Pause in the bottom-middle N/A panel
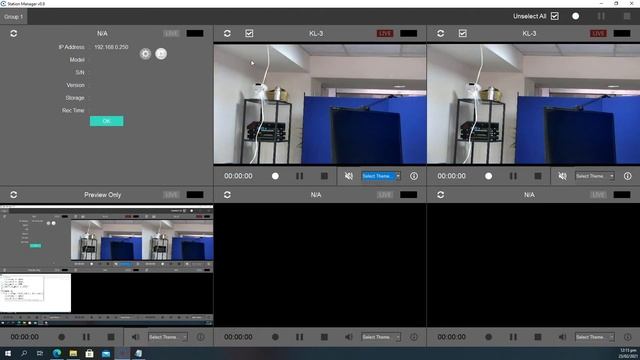Image resolution: width=640 pixels, height=360 pixels. click(300, 337)
